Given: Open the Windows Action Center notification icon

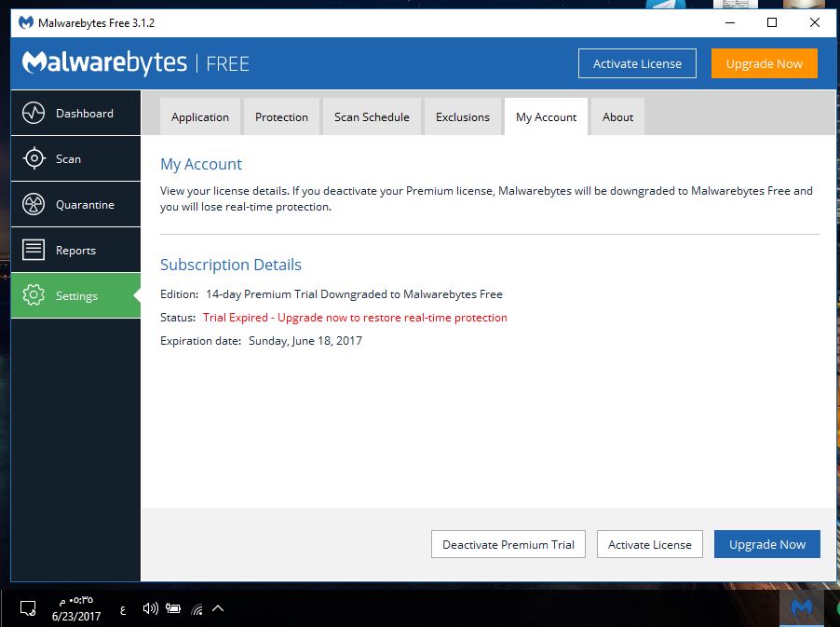Looking at the screenshot, I should click(x=28, y=608).
